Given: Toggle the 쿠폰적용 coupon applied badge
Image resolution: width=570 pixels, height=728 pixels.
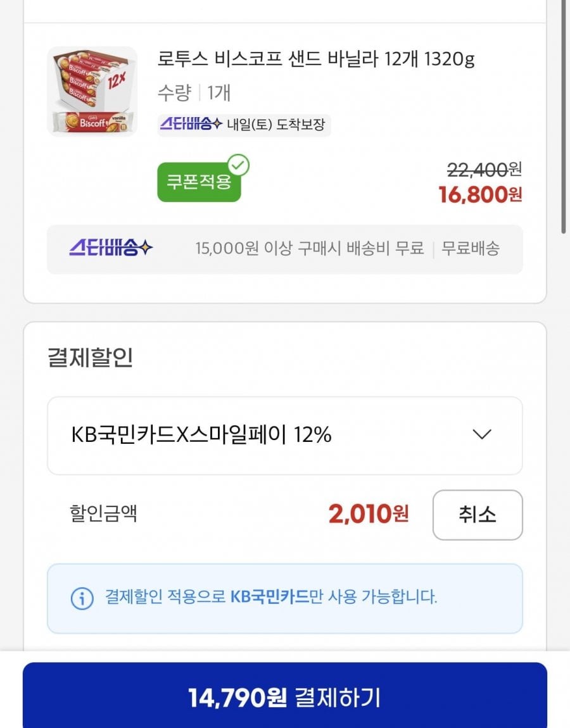Looking at the screenshot, I should point(199,182).
